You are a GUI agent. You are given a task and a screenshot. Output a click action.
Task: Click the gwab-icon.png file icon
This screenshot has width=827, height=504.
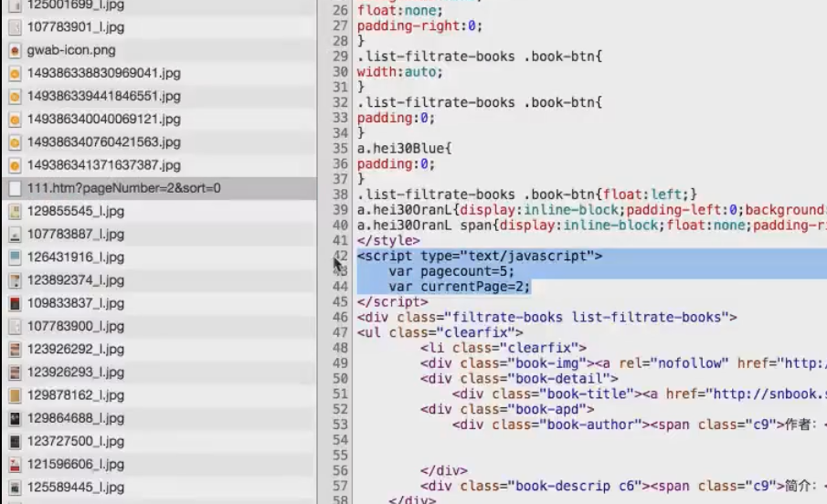pyautogui.click(x=16, y=50)
